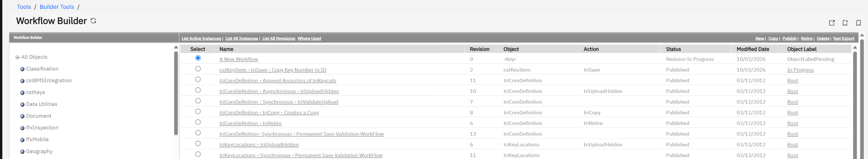Click the Text Export action link

coord(843,39)
